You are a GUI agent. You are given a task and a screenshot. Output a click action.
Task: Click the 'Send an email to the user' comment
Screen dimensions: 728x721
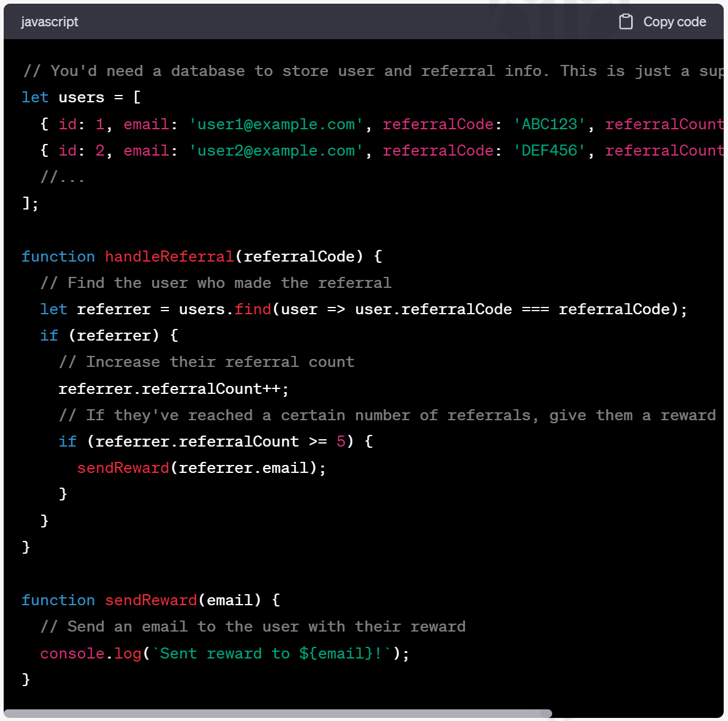(252, 627)
